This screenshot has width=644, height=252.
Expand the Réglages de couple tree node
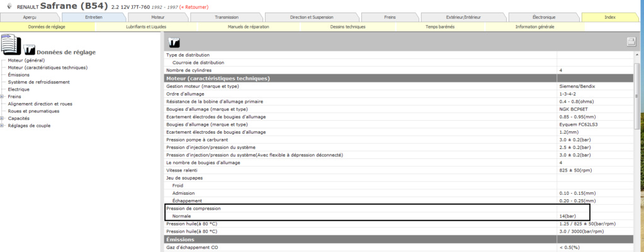3,126
